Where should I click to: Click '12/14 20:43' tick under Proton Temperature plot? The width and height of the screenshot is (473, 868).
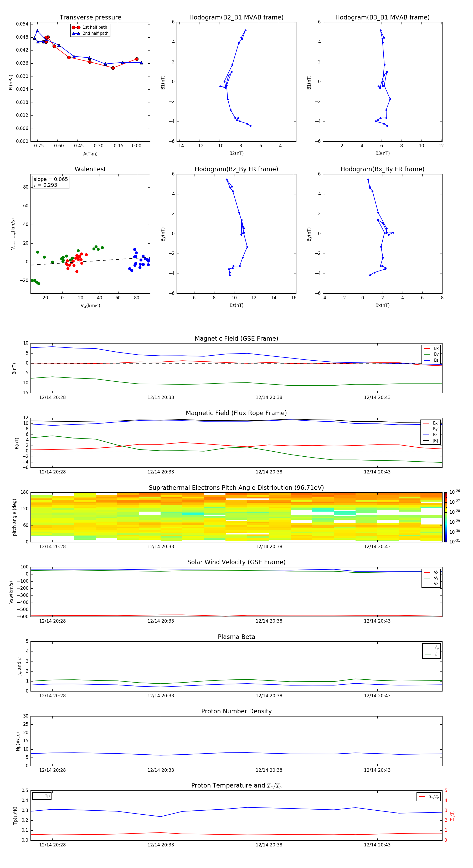pyautogui.click(x=377, y=845)
